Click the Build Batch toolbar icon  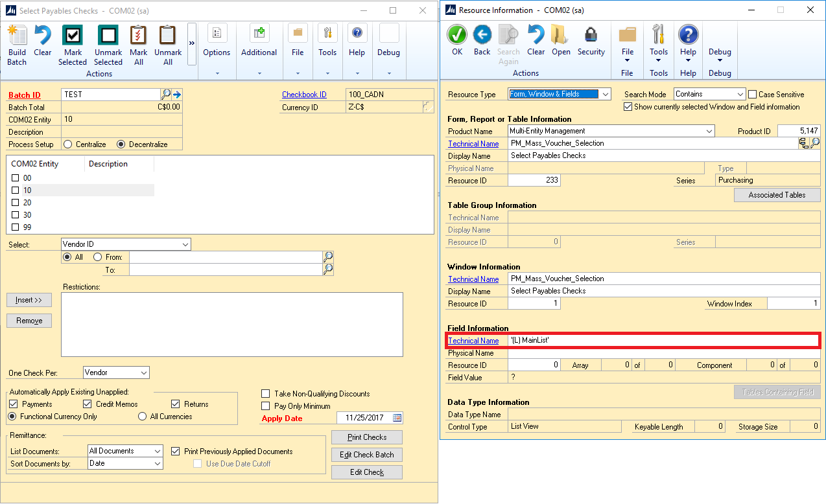pos(17,36)
